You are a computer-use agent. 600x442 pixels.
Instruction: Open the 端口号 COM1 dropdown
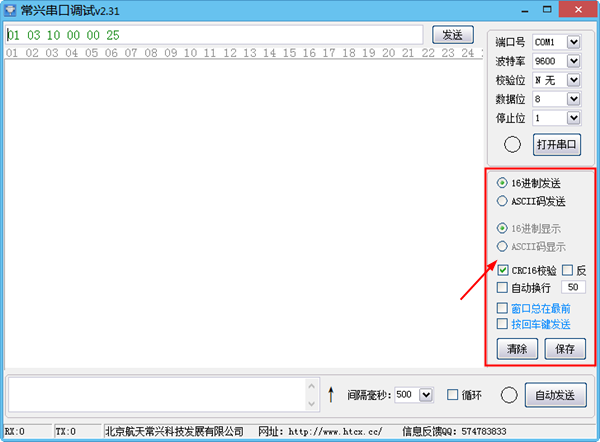tap(573, 42)
